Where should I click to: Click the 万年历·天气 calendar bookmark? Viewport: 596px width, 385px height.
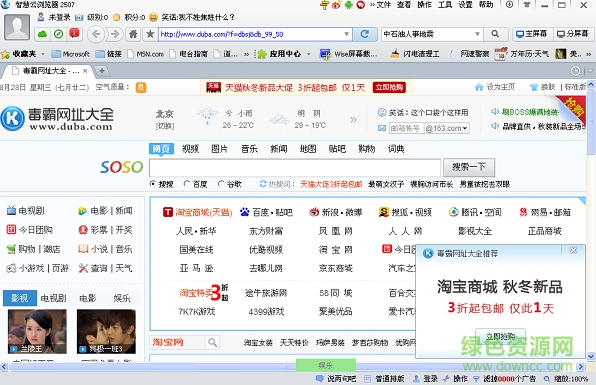coord(522,54)
